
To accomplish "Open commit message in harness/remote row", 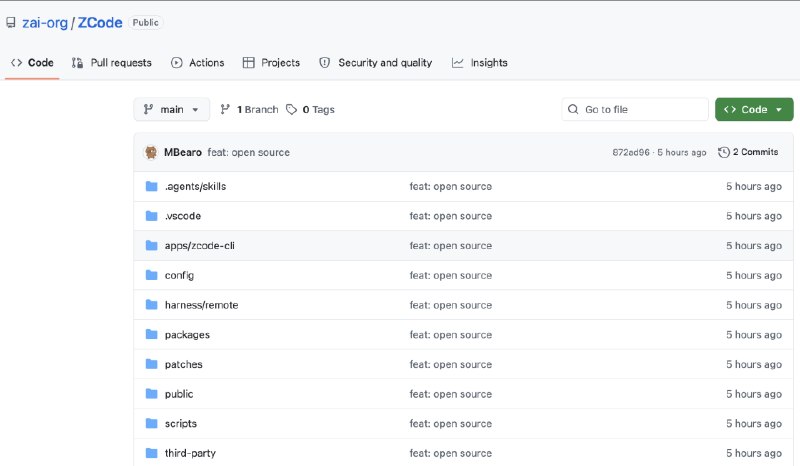I will pos(451,305).
